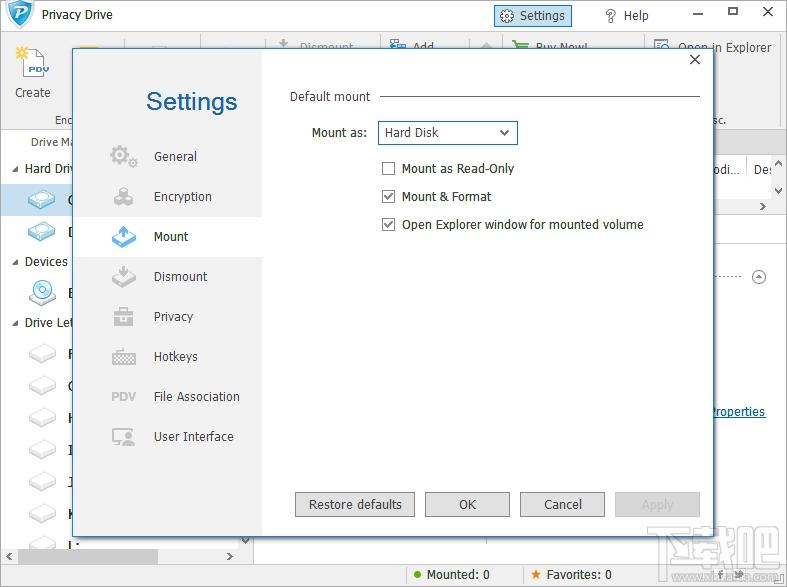Viewport: 787px width, 587px height.
Task: Toggle Open Explorer window for mounted volume
Action: click(x=388, y=225)
